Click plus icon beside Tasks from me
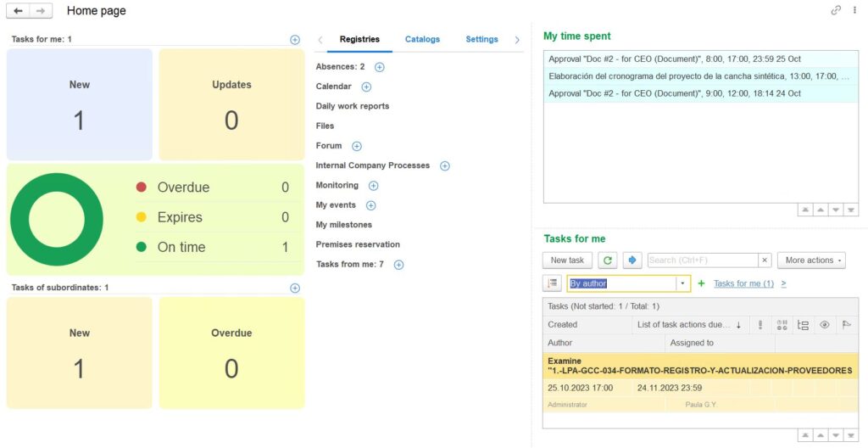Image resolution: width=868 pixels, height=448 pixels. (x=398, y=265)
